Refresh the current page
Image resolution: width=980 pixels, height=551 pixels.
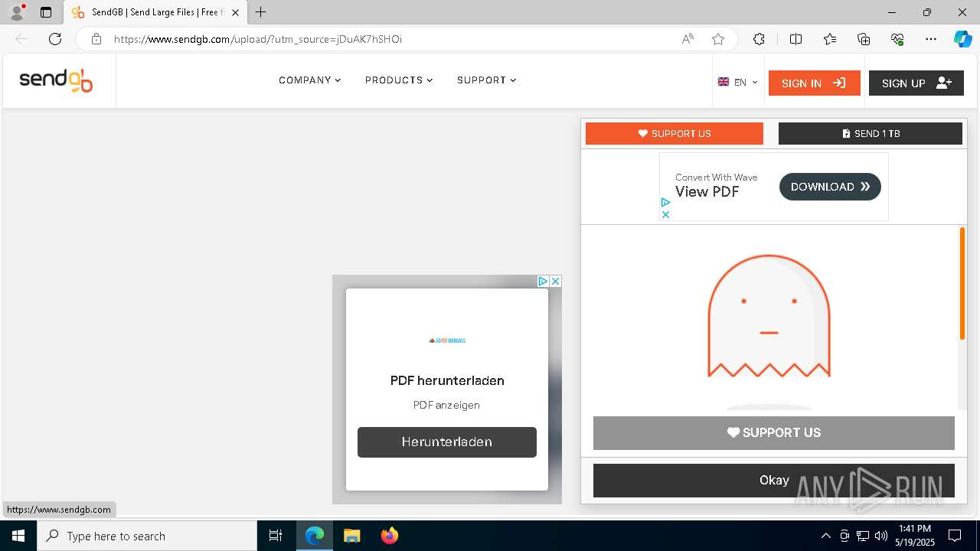click(55, 39)
